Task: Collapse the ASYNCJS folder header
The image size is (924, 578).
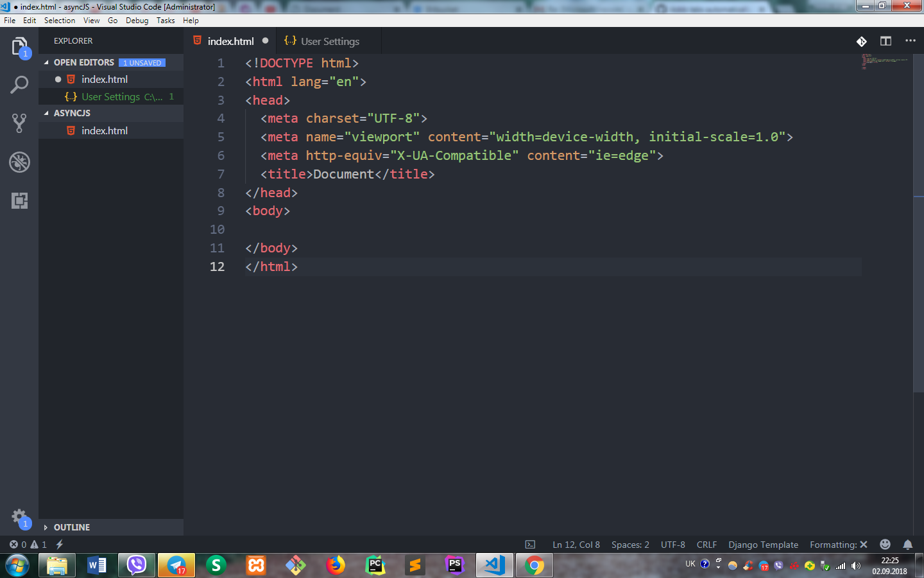Action: [72, 113]
